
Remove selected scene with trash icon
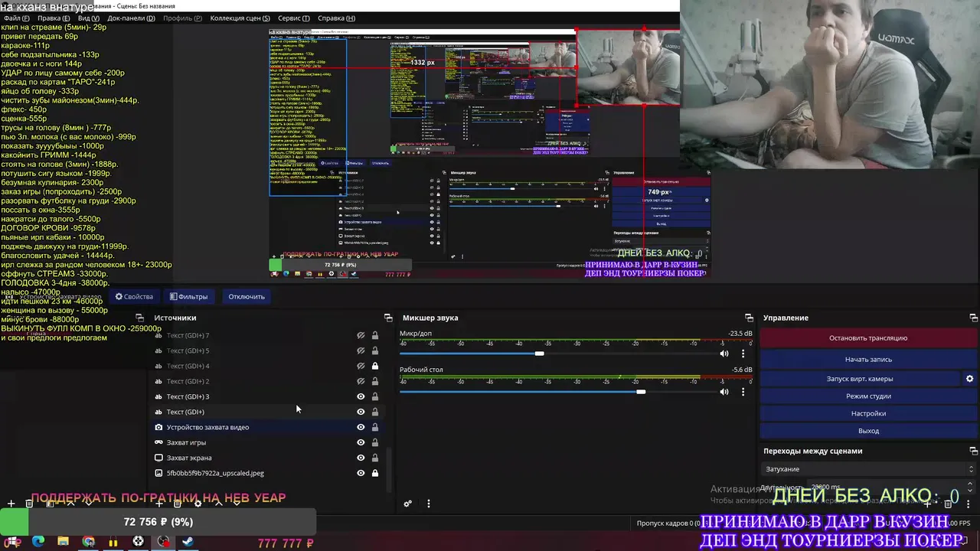(29, 503)
